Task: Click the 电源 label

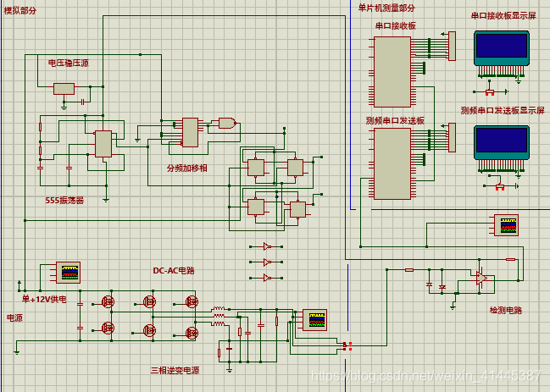Action: [14, 317]
